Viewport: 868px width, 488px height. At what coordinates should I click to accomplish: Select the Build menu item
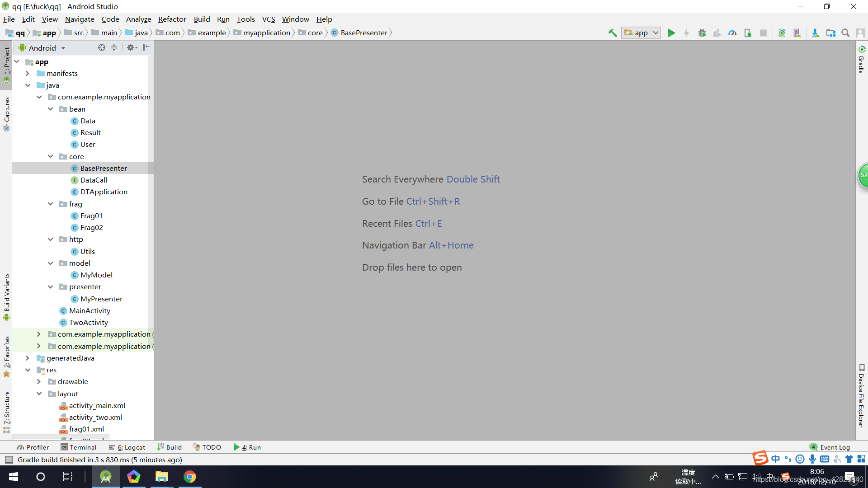tap(201, 19)
